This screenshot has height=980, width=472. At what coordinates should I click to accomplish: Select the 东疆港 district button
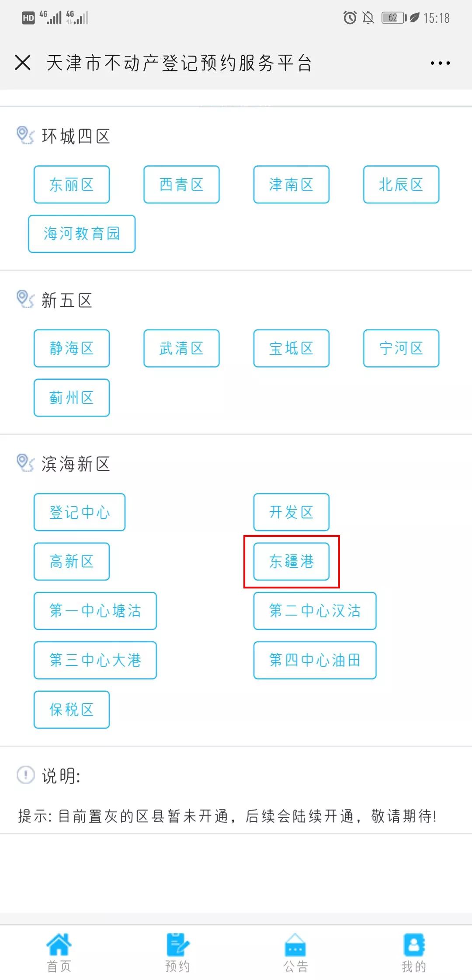(x=292, y=561)
